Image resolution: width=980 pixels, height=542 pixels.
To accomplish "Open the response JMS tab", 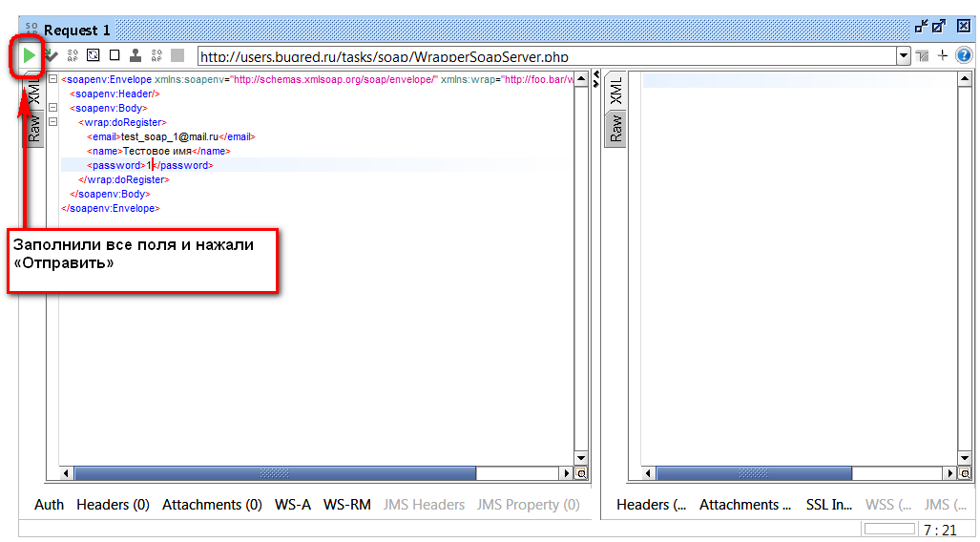I will pyautogui.click(x=946, y=505).
